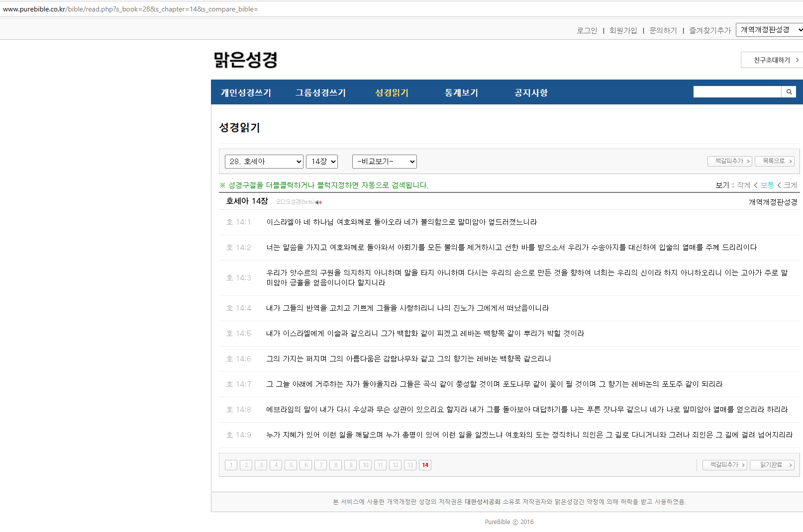Open the 통계보기 menu

pos(461,92)
